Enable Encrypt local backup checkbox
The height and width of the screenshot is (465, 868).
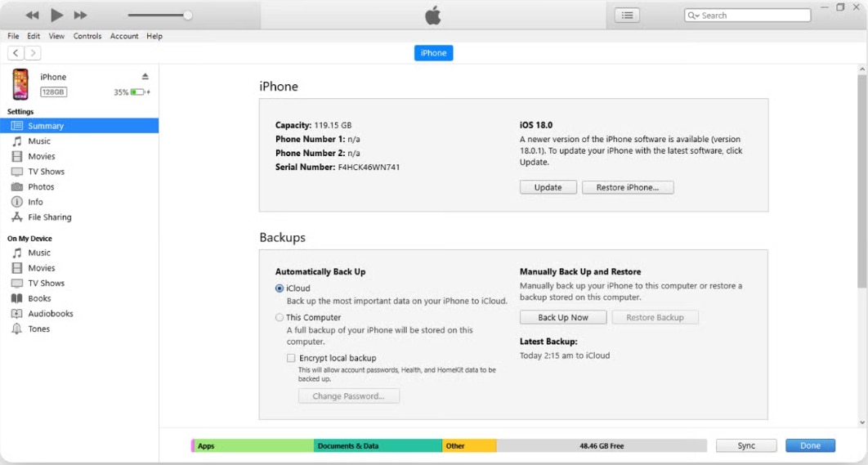(291, 358)
